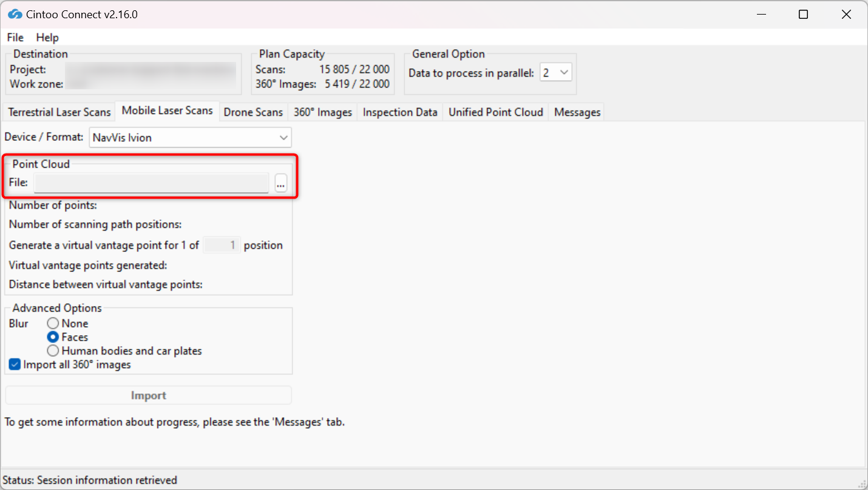Open the Help menu
Viewport: 868px width, 490px height.
point(47,38)
